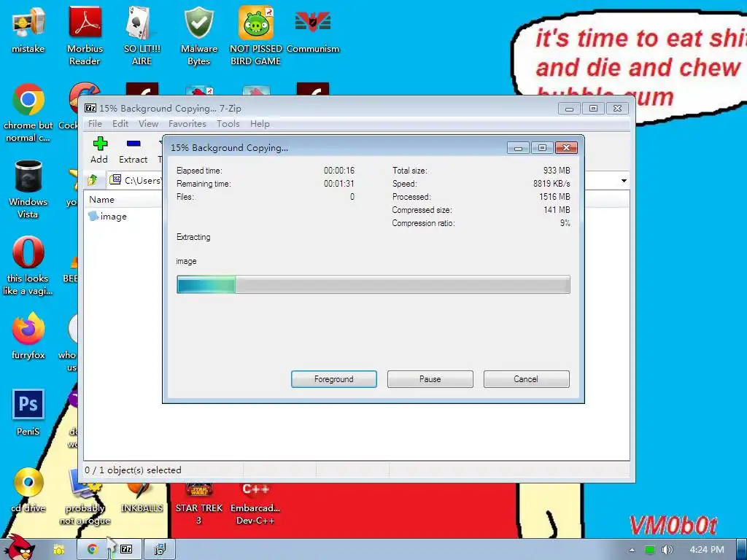Screen dimensions: 747x560
Task: Open the Photoshop icon labeled PeniS
Action: click(x=28, y=413)
